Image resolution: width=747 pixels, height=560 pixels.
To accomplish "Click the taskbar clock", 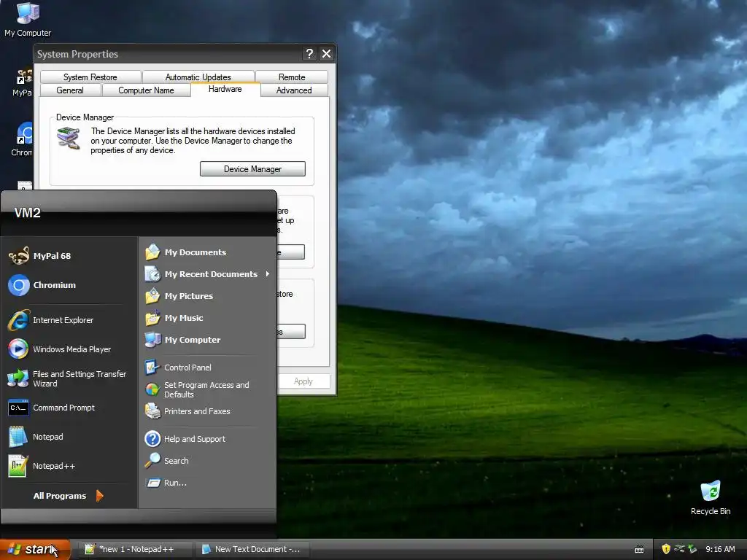I will click(x=720, y=549).
